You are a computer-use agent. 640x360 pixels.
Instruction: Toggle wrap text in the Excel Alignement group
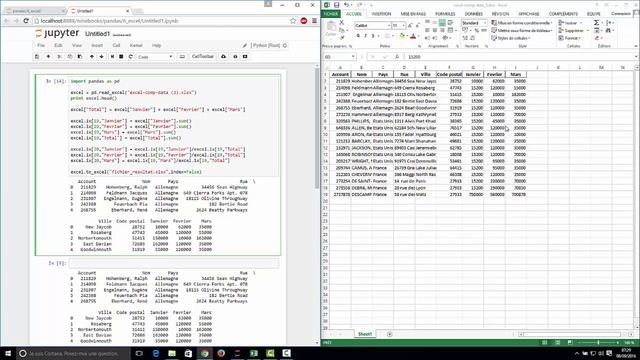click(x=450, y=23)
